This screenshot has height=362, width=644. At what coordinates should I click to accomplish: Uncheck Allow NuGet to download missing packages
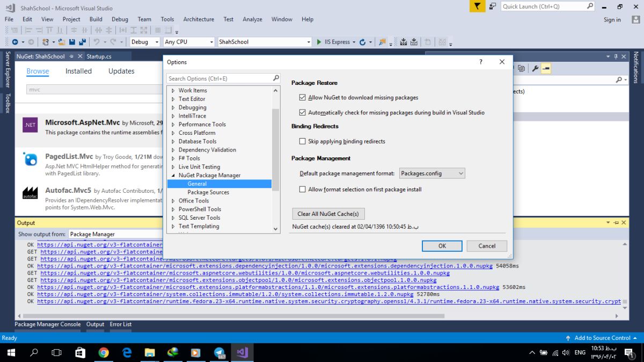(x=303, y=98)
